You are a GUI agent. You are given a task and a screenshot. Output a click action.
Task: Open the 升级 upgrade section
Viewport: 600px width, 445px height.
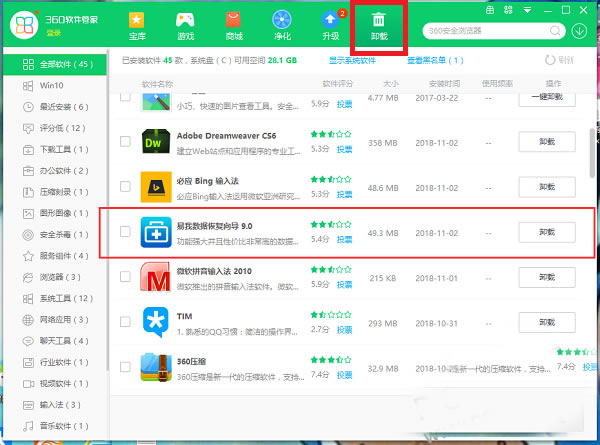click(331, 27)
